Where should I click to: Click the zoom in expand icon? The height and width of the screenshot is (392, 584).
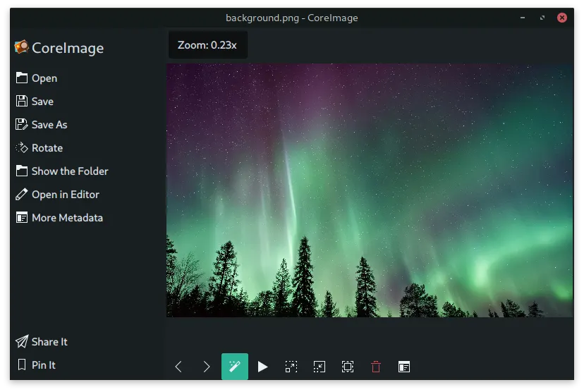(x=291, y=367)
